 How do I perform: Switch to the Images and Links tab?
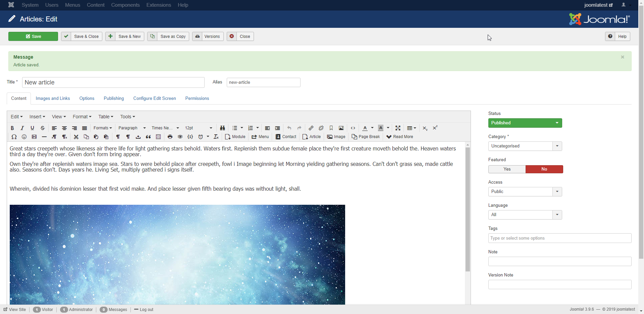click(x=53, y=99)
